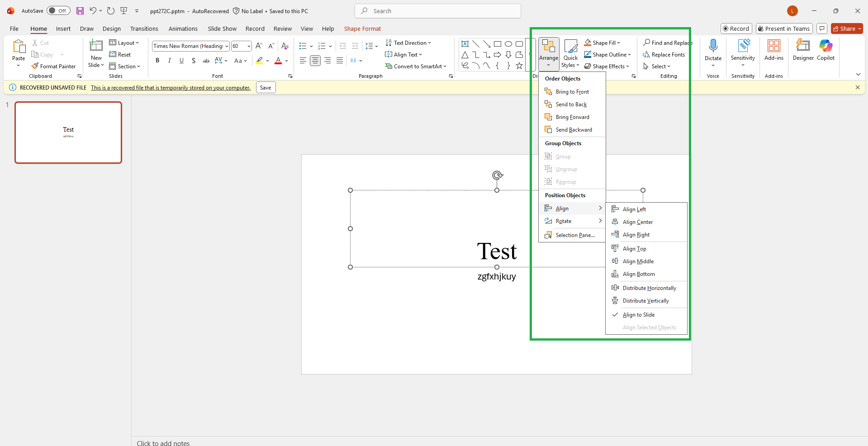
Task: Click the Format Painter brush
Action: point(53,66)
